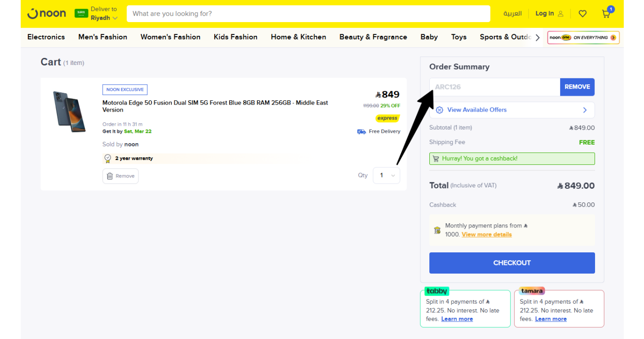Open the Motorola Edge 50 Fusion product title
This screenshot has width=644, height=339.
click(x=215, y=106)
